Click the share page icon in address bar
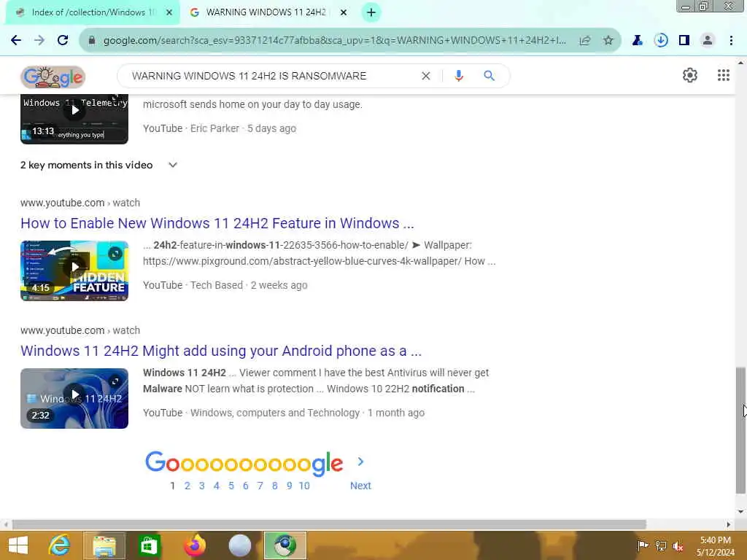The width and height of the screenshot is (747, 560). tap(585, 41)
